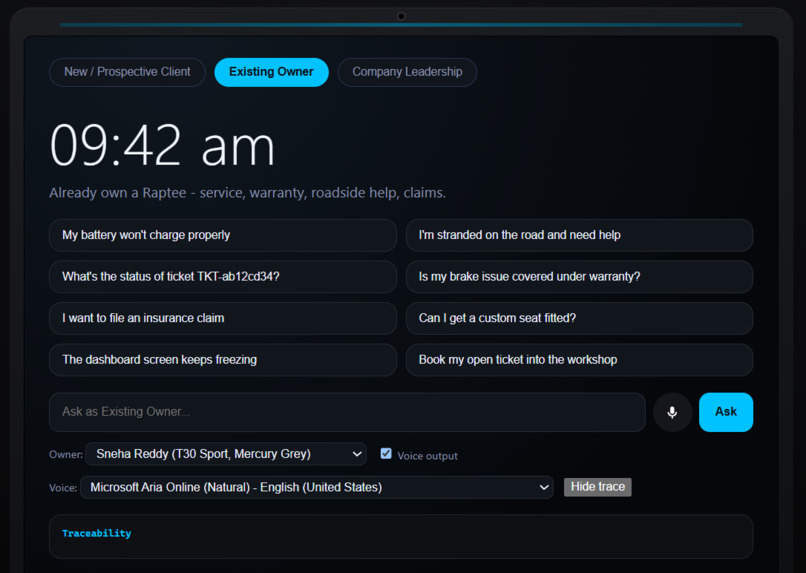806x573 pixels.
Task: Pick "Can I get a custom seat fitted?"
Action: pos(579,319)
